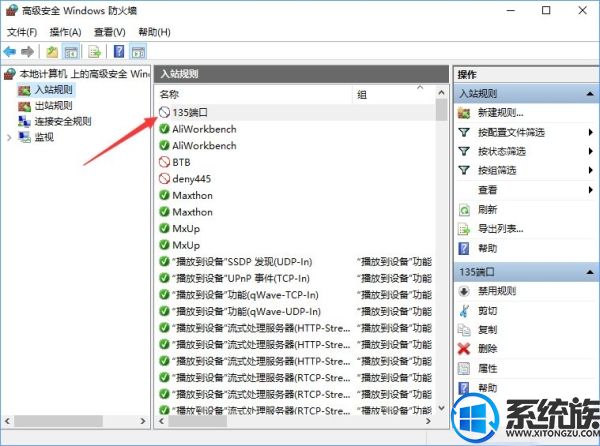
Task: Click 禁用规则 for 135端口
Action: pos(497,291)
